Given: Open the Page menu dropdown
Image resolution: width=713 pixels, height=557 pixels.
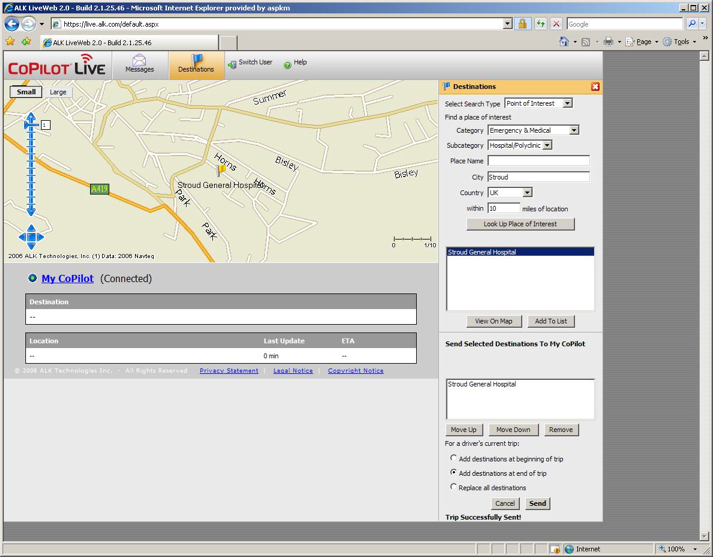Looking at the screenshot, I should tap(643, 42).
